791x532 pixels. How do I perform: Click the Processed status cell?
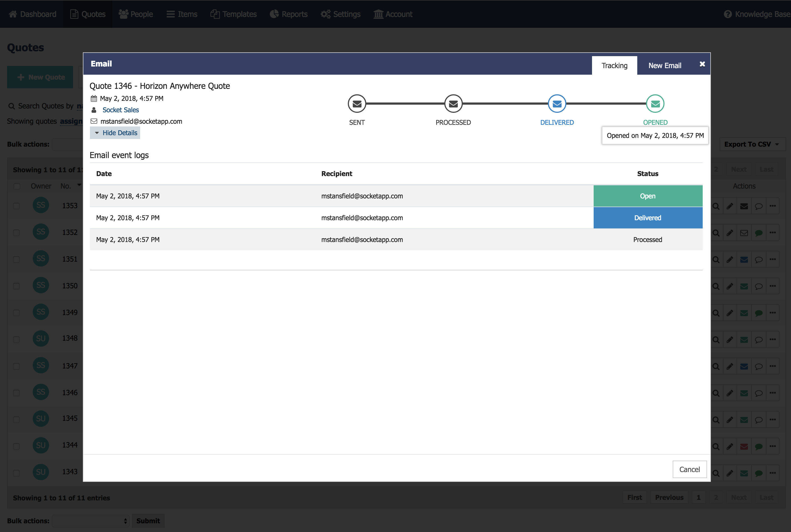click(x=648, y=240)
